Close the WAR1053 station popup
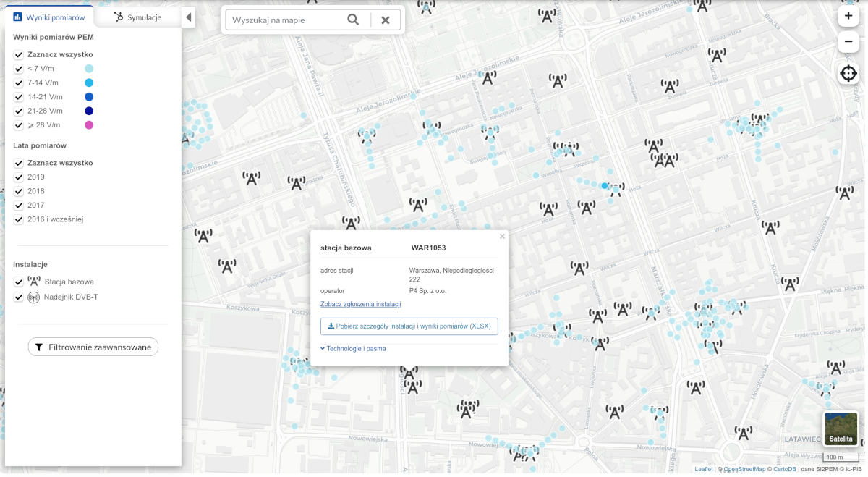 point(502,237)
